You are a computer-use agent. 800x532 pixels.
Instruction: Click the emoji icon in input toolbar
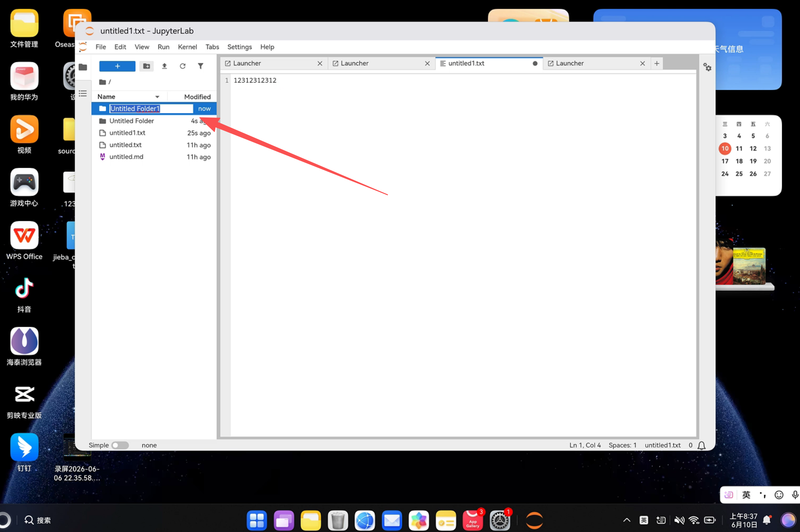pos(779,495)
